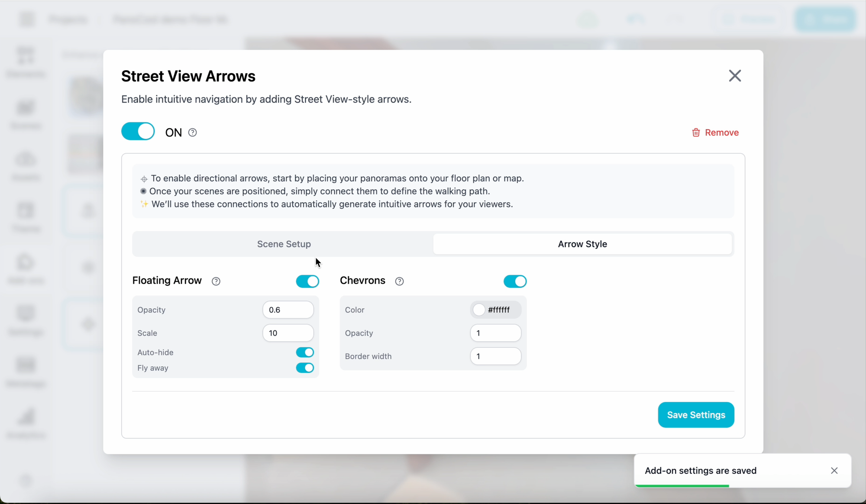866x504 pixels.
Task: Turn off Auto-hide switch
Action: pyautogui.click(x=305, y=352)
